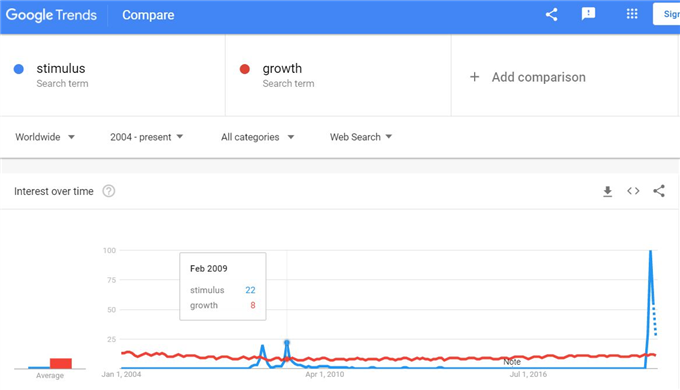The image size is (680, 390).
Task: Click the Add comparison button
Action: coord(528,77)
